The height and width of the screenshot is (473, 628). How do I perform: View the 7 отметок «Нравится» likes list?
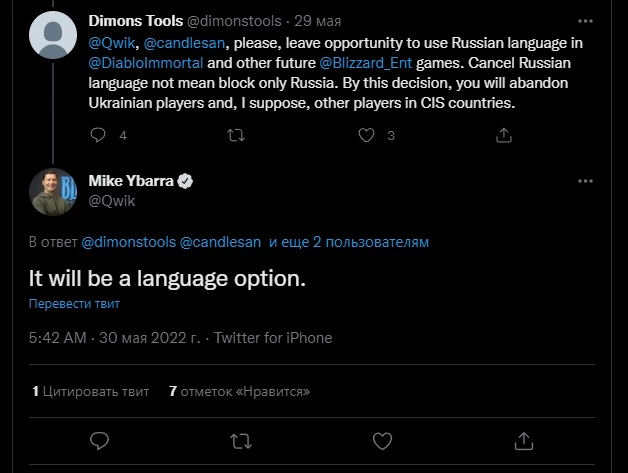pyautogui.click(x=240, y=391)
